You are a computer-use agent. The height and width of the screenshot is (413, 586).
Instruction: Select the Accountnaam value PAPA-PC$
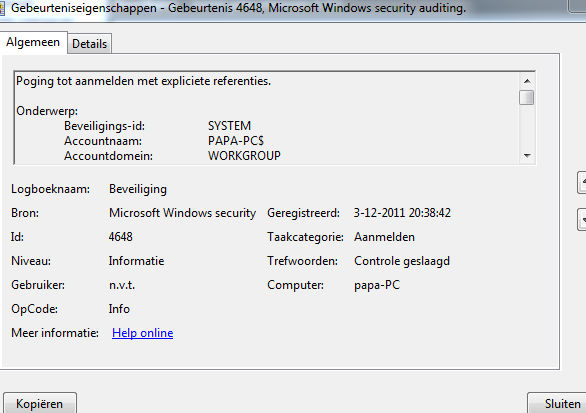[x=236, y=141]
